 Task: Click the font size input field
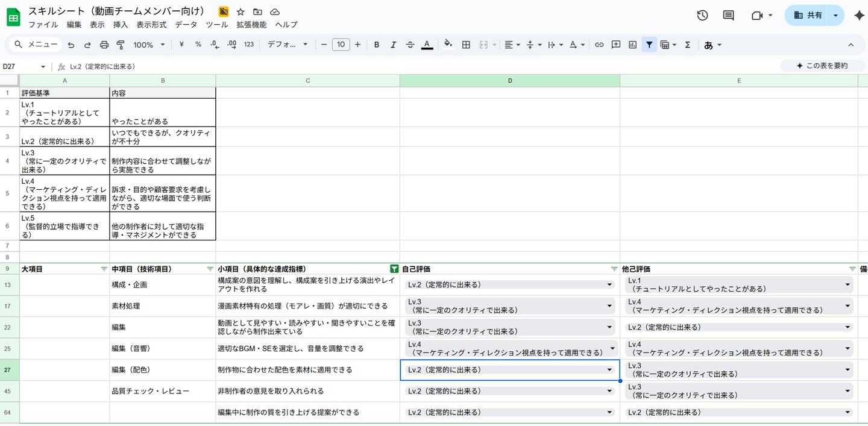[341, 45]
